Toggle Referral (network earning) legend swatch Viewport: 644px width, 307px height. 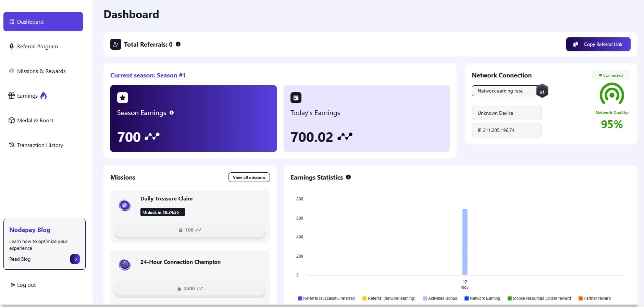[364, 298]
